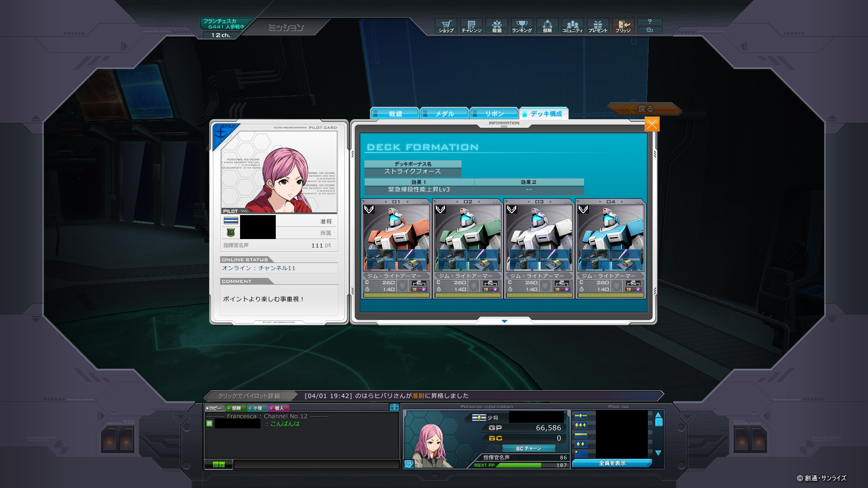Open the 戦績 battle record icon
The width and height of the screenshot is (868, 488).
[x=497, y=26]
